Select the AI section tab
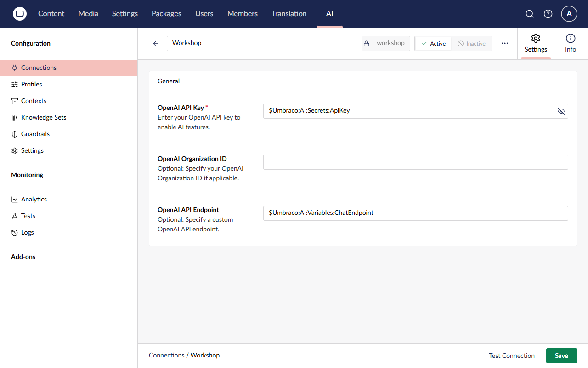The width and height of the screenshot is (588, 368). click(x=330, y=14)
